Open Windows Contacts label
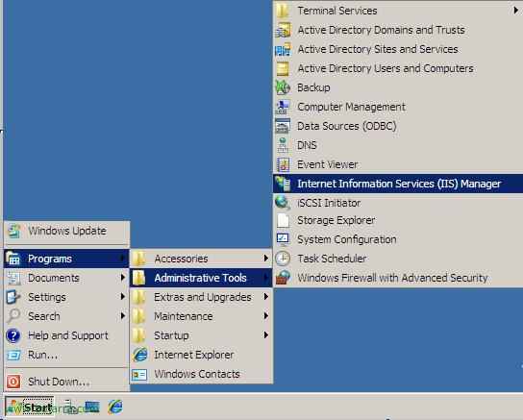Screen dimensions: 523x420 [197, 374]
